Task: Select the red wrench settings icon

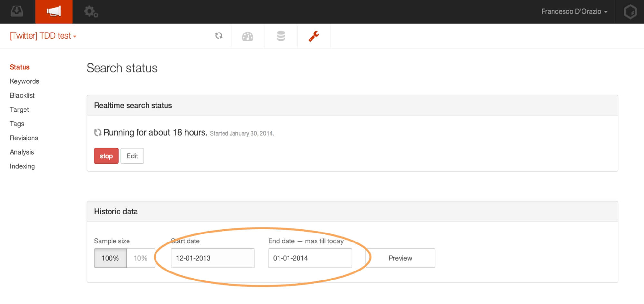Action: [314, 36]
